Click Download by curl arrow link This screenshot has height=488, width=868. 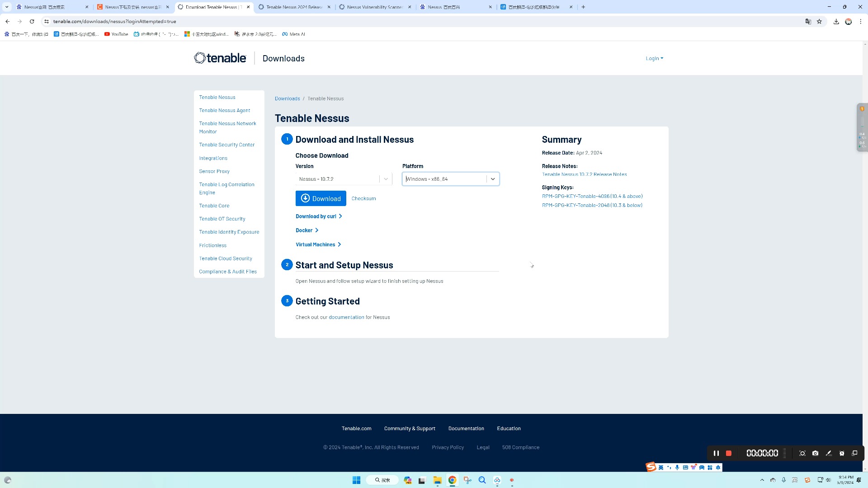pos(318,216)
